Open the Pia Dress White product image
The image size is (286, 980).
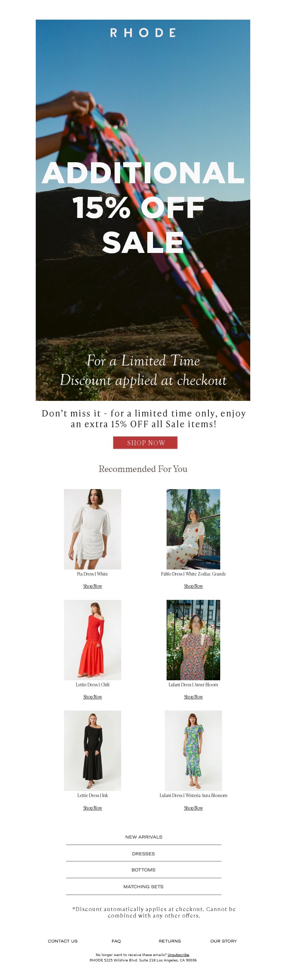click(93, 529)
